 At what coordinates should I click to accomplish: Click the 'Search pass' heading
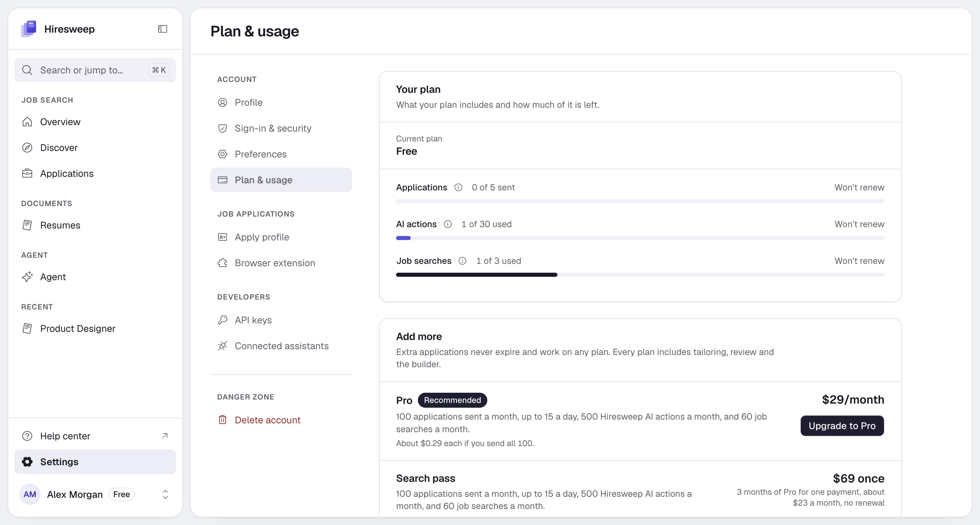point(425,478)
